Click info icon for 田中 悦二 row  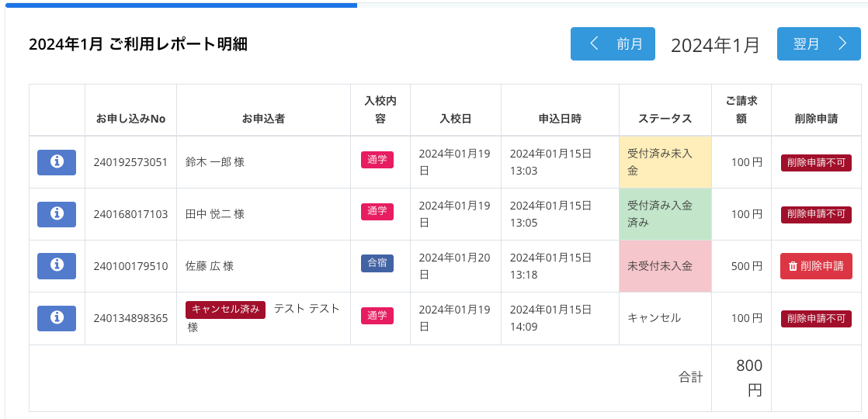click(x=57, y=214)
